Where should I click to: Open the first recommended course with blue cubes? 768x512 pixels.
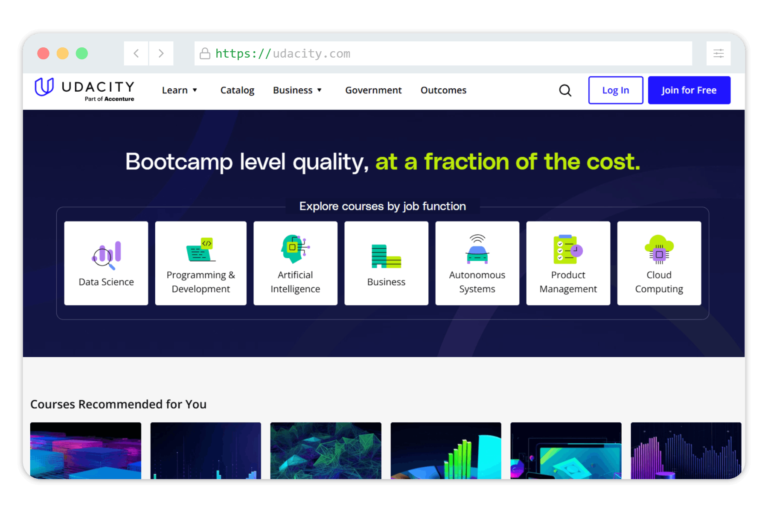(86, 450)
